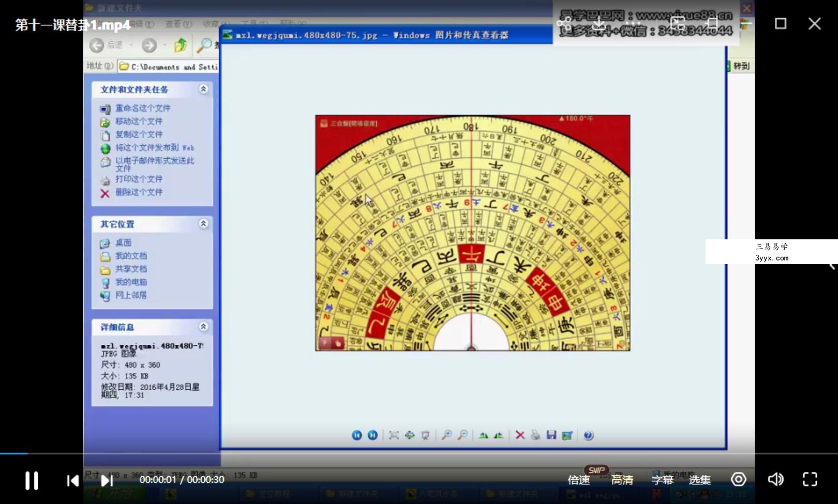Open picture viewer Help with question mark icon
Image resolution: width=838 pixels, height=504 pixels.
coord(589,435)
